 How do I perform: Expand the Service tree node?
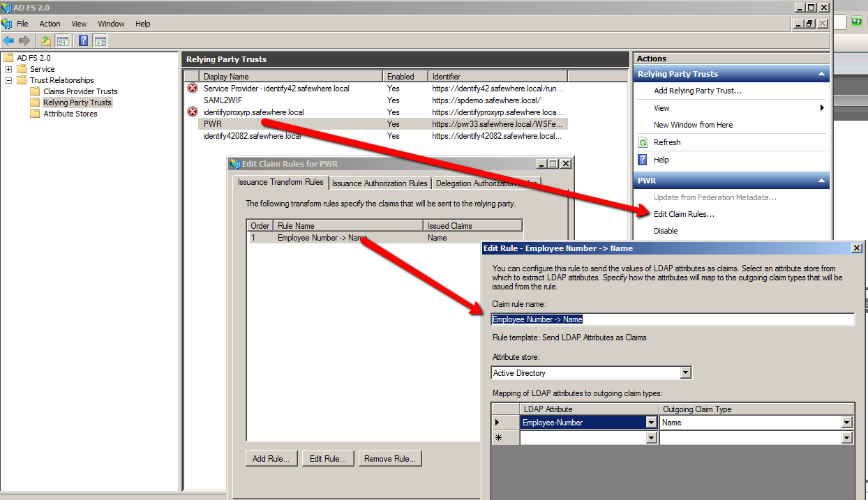click(8, 69)
